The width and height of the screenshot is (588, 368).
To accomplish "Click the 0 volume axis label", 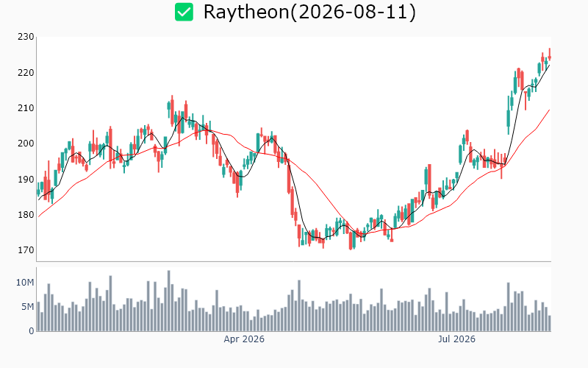I will coord(32,331).
